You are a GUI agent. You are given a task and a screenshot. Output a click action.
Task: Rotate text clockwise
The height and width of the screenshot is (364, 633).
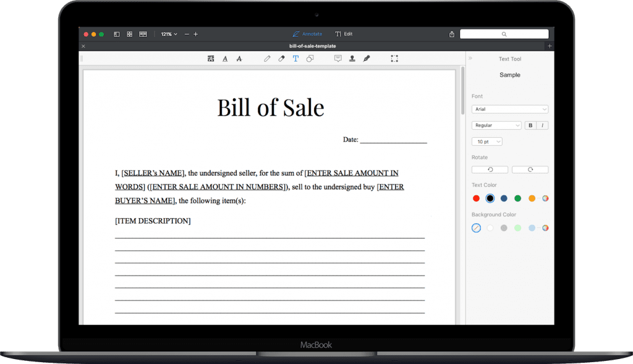pyautogui.click(x=530, y=169)
